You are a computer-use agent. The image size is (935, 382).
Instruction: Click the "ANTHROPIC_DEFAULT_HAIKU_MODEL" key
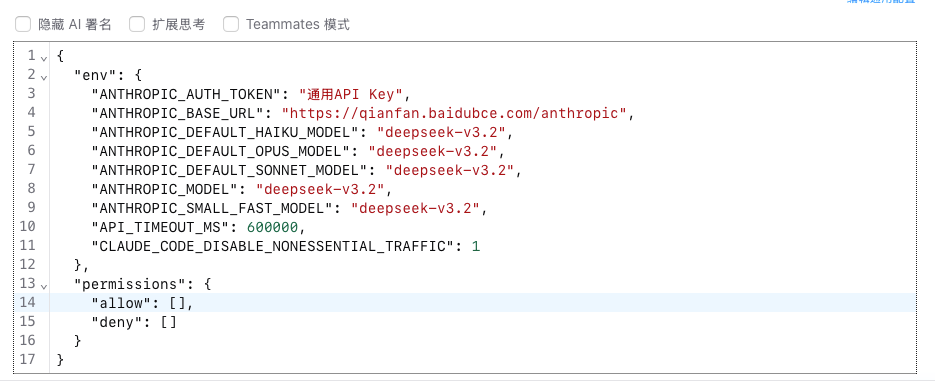pos(225,132)
